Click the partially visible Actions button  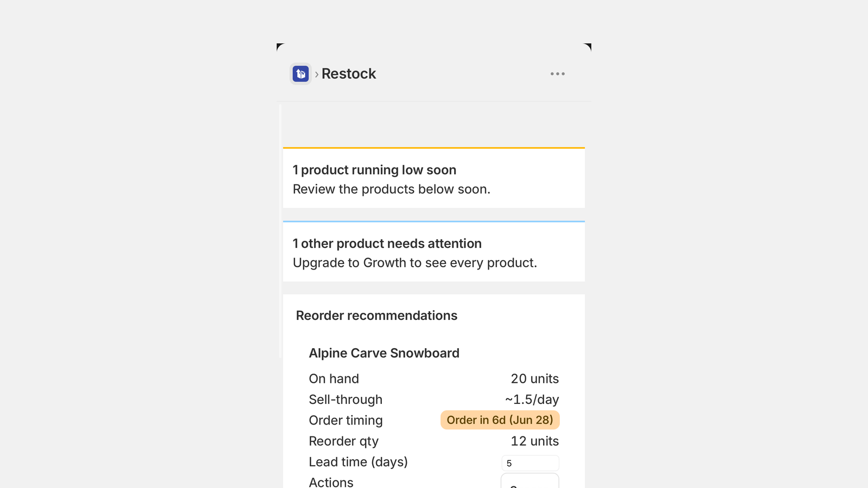[530, 480]
